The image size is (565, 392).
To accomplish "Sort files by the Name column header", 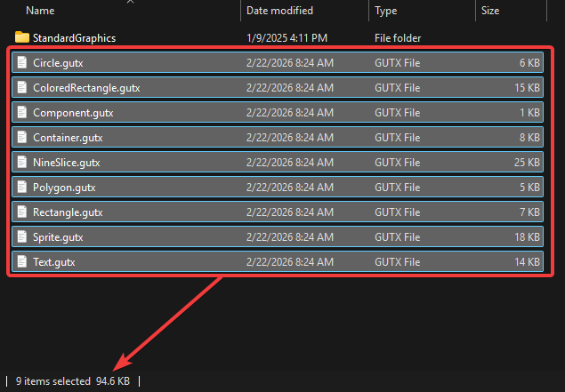I will (x=41, y=11).
